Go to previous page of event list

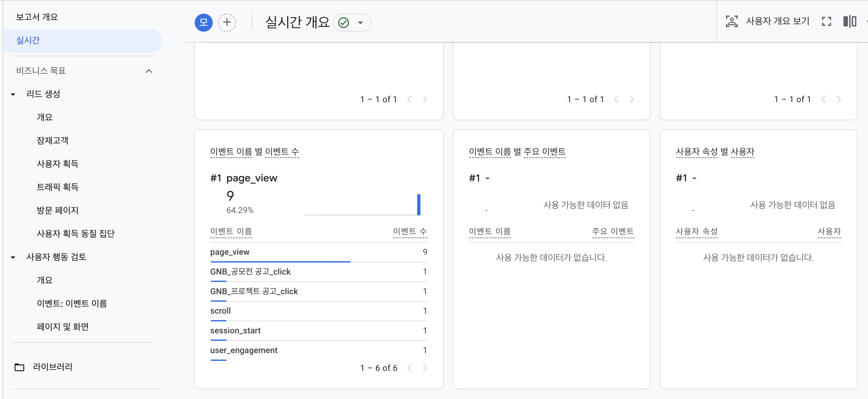tap(409, 368)
